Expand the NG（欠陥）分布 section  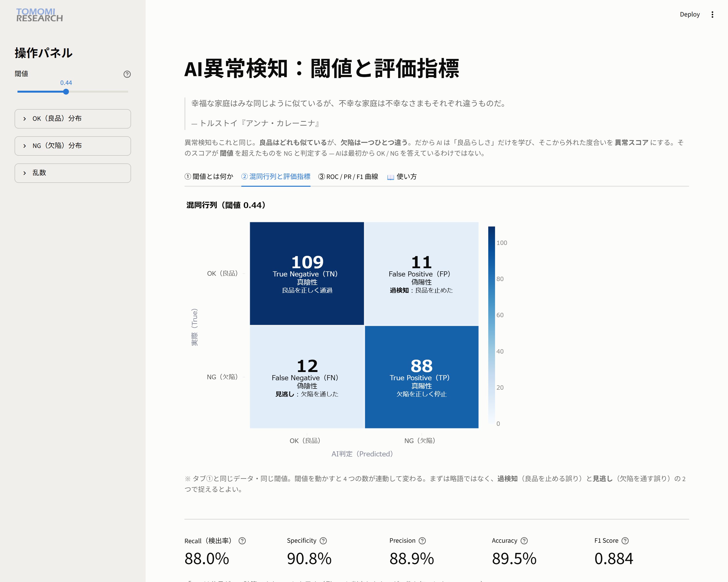click(73, 146)
